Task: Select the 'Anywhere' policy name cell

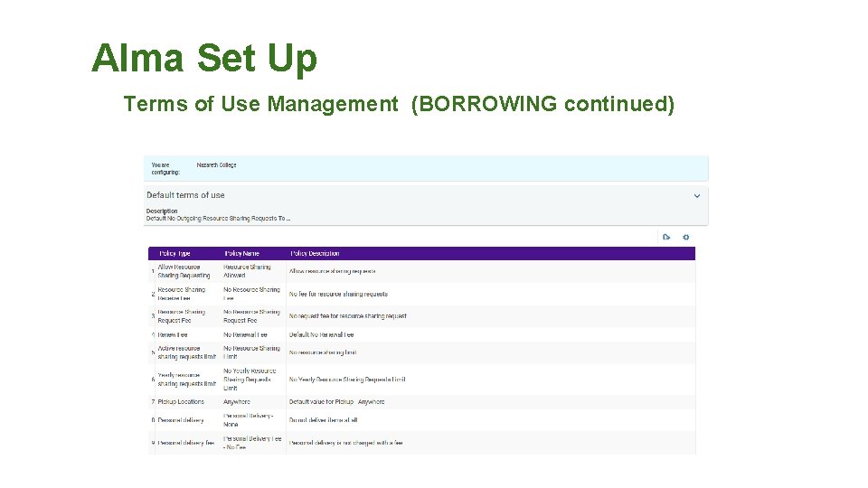Action: pos(236,401)
